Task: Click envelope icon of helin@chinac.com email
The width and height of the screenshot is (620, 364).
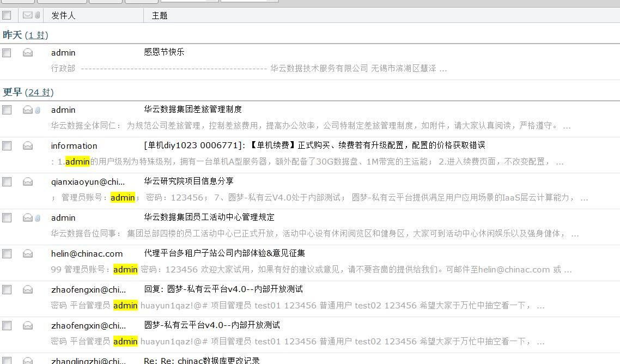Action: 28,253
